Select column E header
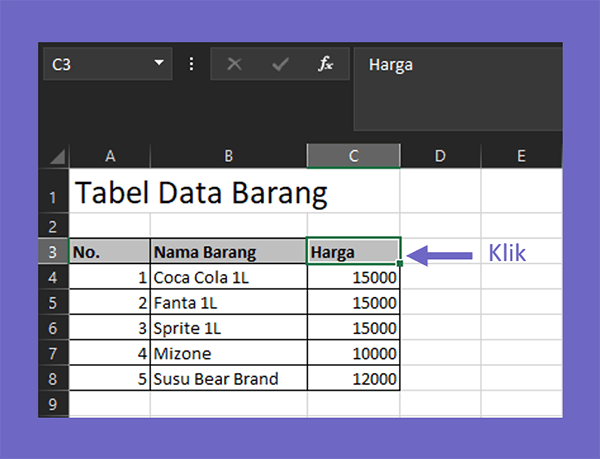 point(522,156)
